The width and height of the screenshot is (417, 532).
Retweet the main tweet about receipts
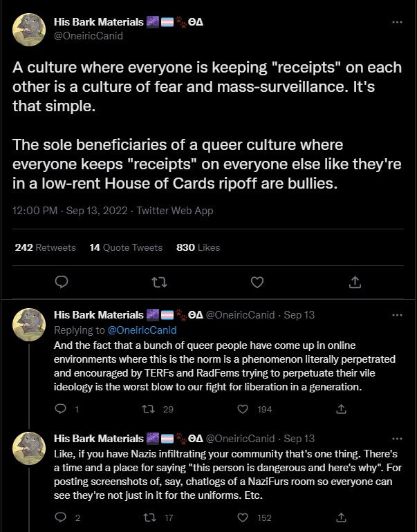point(158,282)
